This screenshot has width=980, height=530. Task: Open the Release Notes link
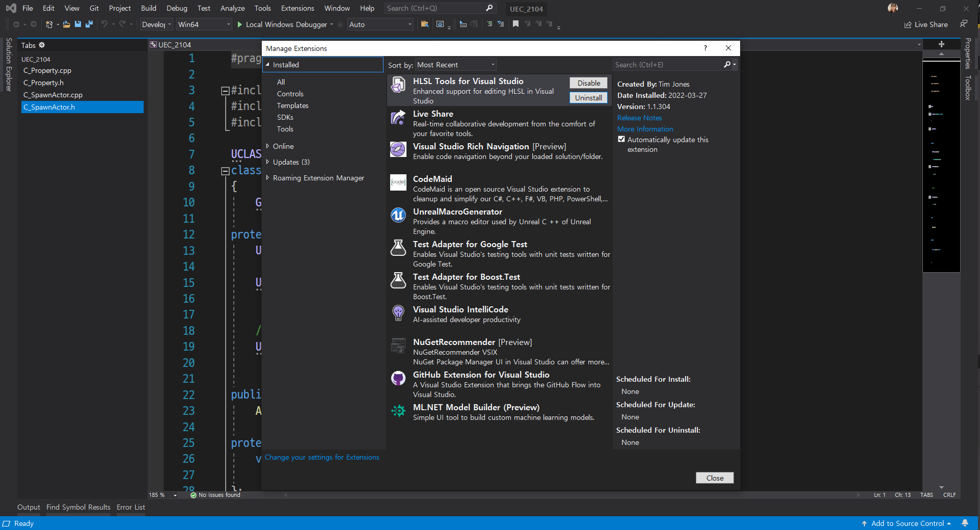[x=639, y=118]
